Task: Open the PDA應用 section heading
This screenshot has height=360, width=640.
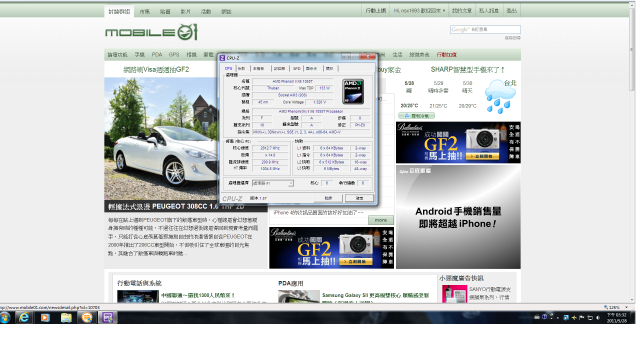Action: coord(291,283)
